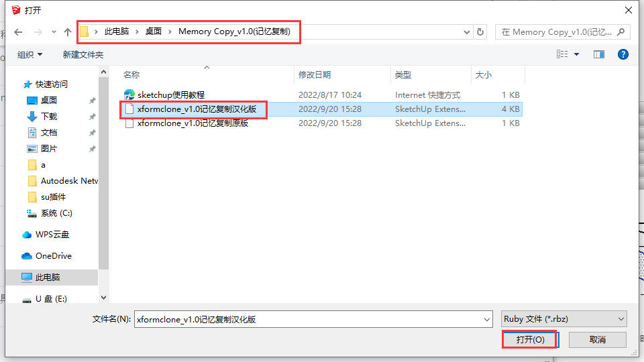Screen dimensions: 644x362
Task: Go forward using the forward arrow
Action: pos(38,32)
